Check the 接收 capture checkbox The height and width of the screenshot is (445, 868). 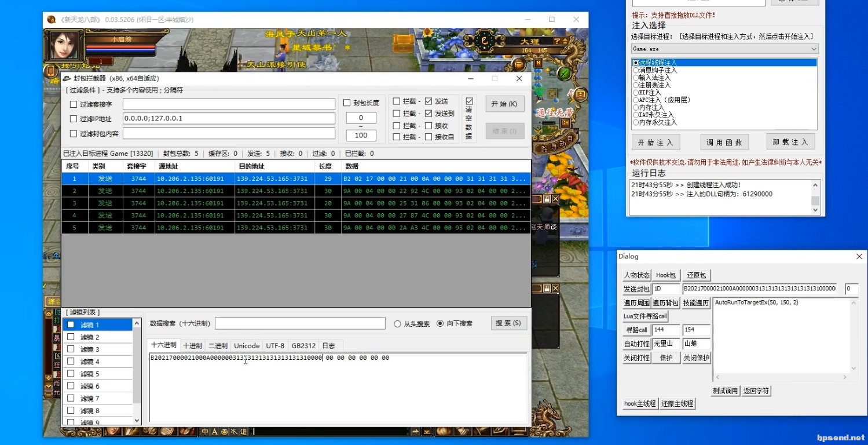pyautogui.click(x=428, y=126)
